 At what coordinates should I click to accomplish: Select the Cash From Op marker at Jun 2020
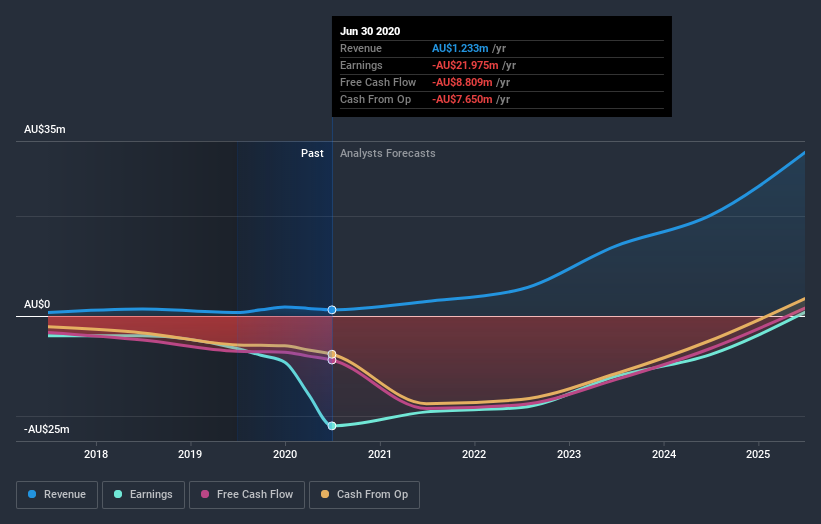332,354
